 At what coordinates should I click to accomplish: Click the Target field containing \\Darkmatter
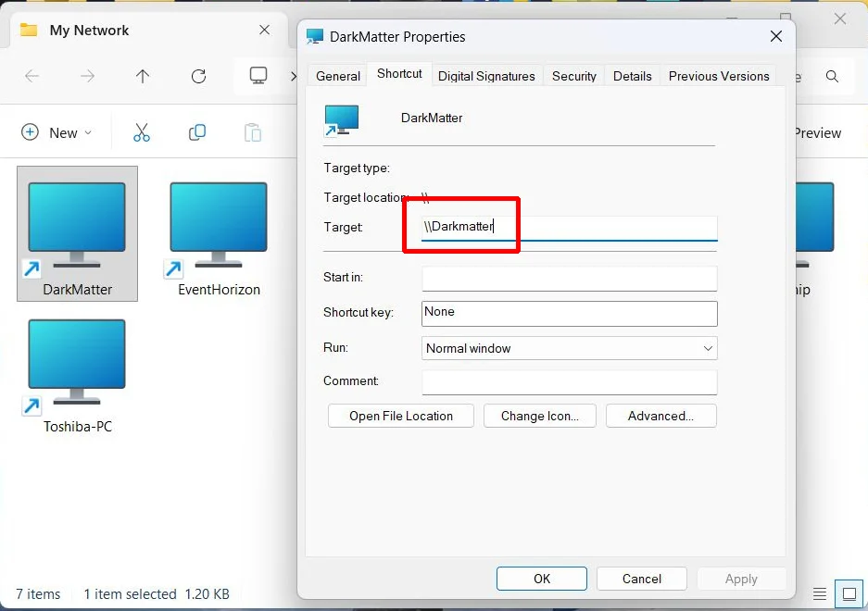(x=569, y=228)
